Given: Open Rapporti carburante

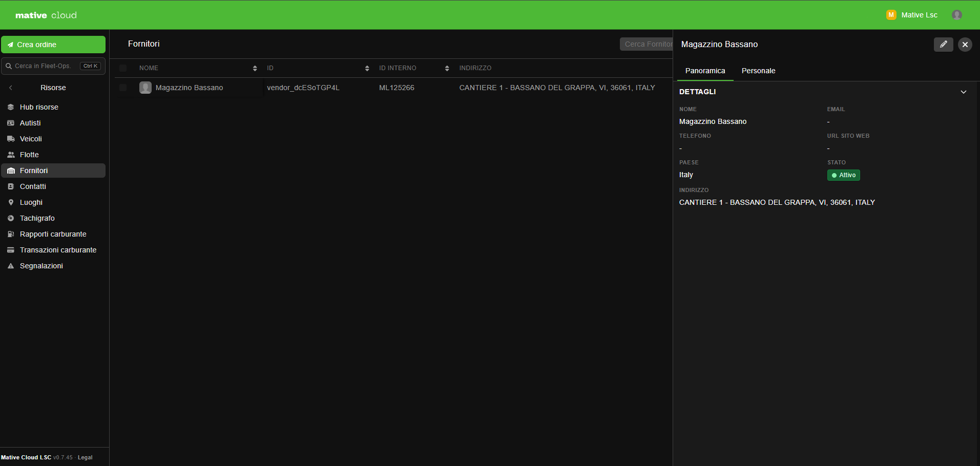Looking at the screenshot, I should coord(53,234).
